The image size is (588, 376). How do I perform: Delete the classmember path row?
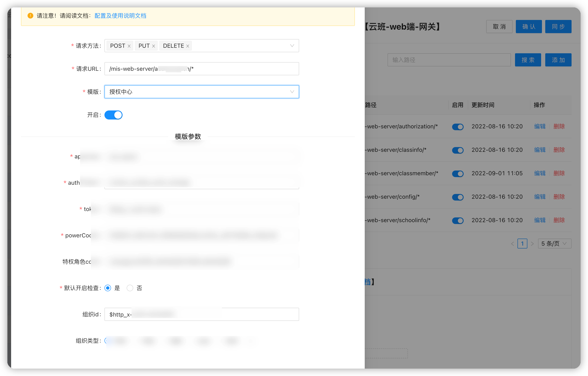pos(559,173)
